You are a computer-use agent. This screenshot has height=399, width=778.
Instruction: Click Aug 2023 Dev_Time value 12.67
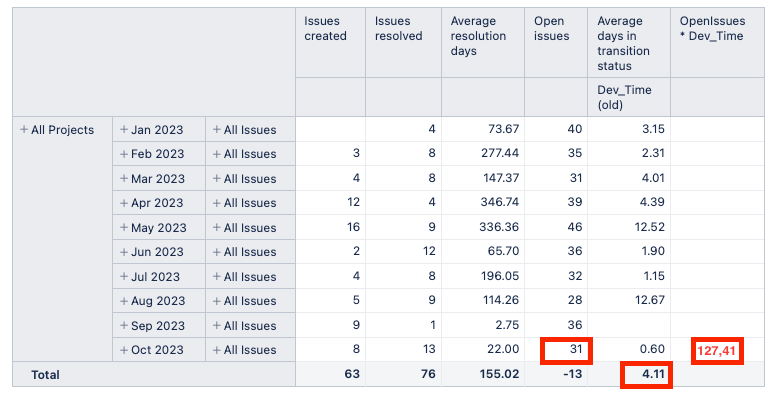coord(649,300)
